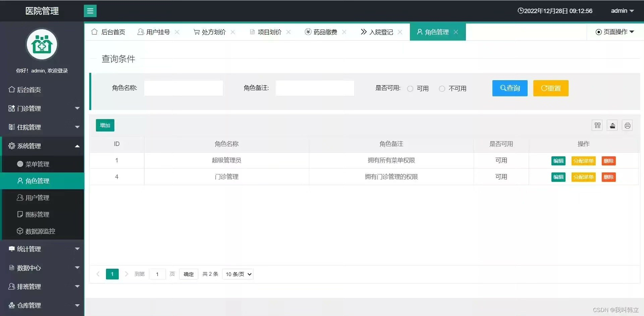Expand the 统计管理 sidebar menu
The width and height of the screenshot is (644, 316).
point(42,249)
